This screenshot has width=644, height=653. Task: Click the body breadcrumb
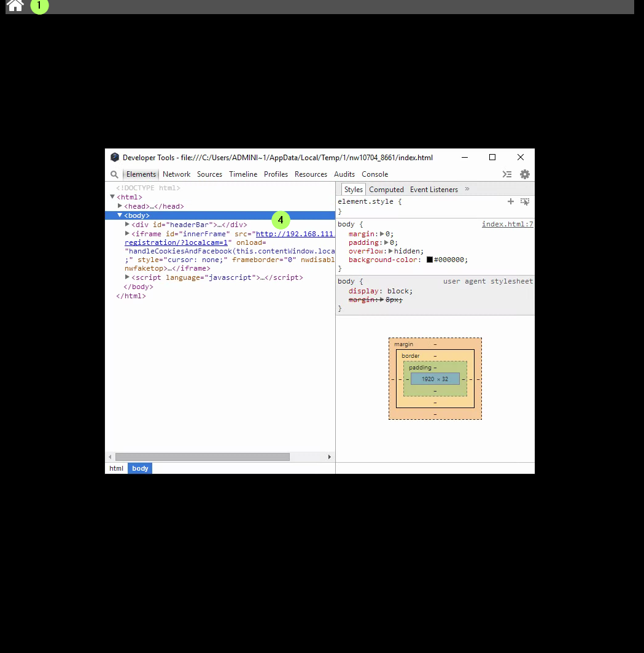140,468
